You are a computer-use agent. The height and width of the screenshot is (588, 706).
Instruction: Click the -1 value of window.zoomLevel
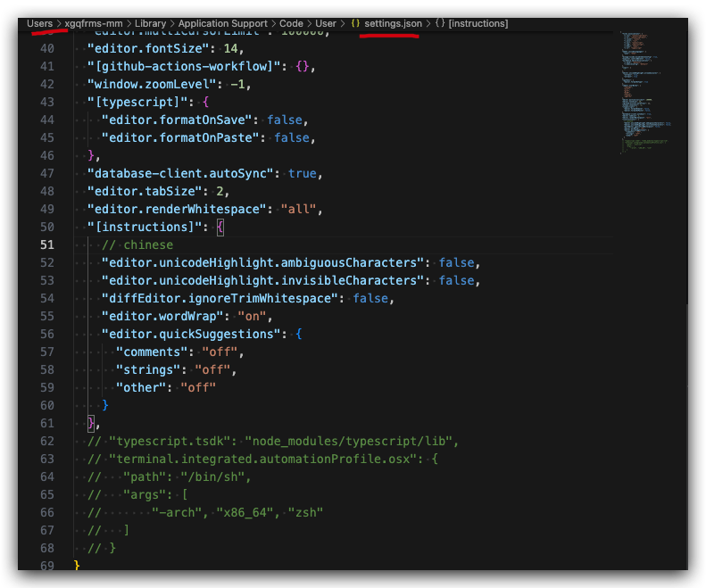(x=237, y=84)
